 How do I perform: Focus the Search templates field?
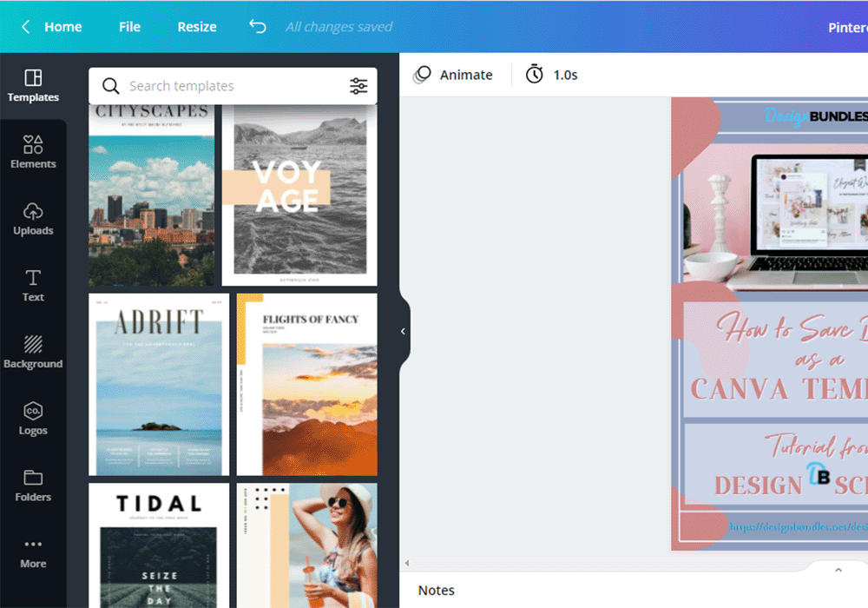click(233, 86)
